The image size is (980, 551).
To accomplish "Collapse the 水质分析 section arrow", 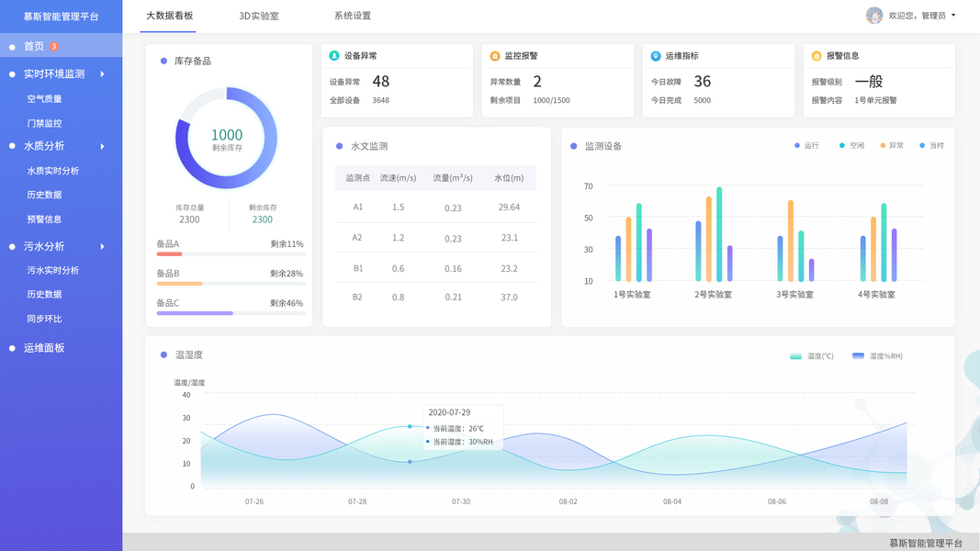I will click(x=103, y=146).
